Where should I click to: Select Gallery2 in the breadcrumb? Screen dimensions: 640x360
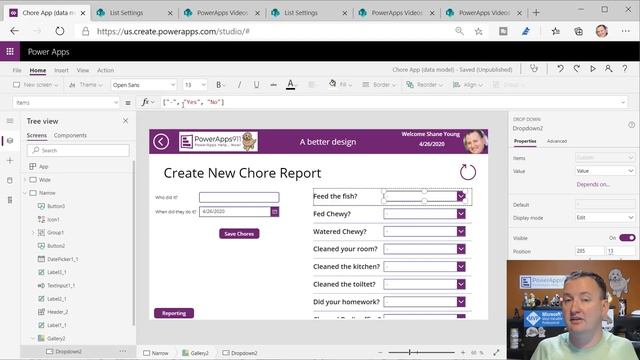point(196,353)
